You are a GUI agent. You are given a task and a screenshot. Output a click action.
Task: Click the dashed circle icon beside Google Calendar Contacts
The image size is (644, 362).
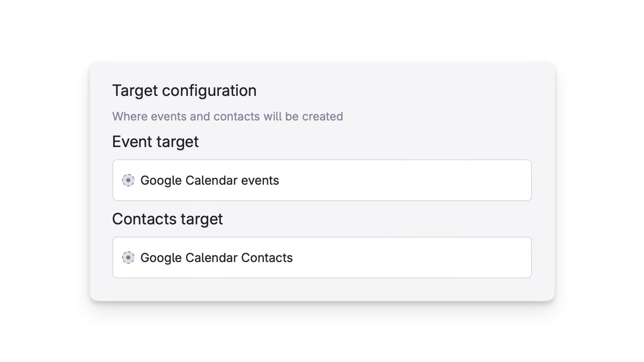[x=128, y=258]
